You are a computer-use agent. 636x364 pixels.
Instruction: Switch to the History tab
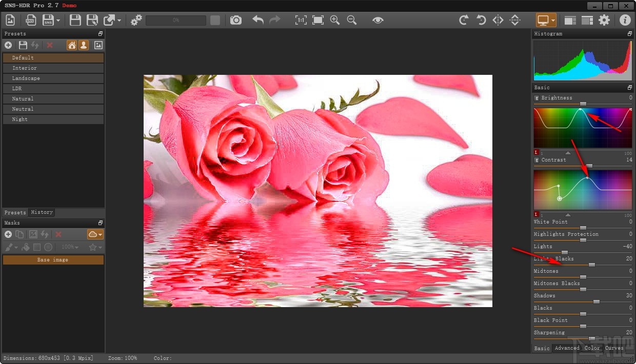click(x=42, y=212)
